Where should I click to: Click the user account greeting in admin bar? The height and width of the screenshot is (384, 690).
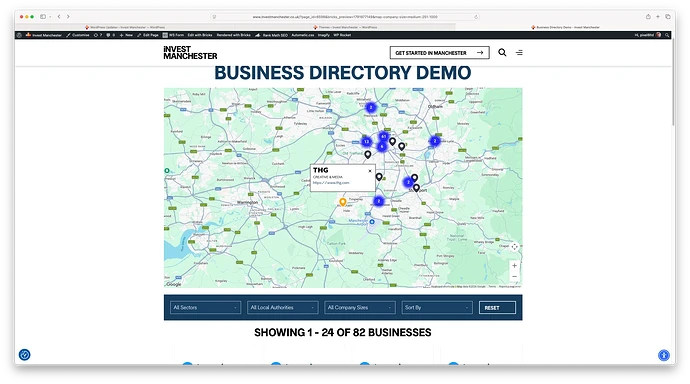647,35
